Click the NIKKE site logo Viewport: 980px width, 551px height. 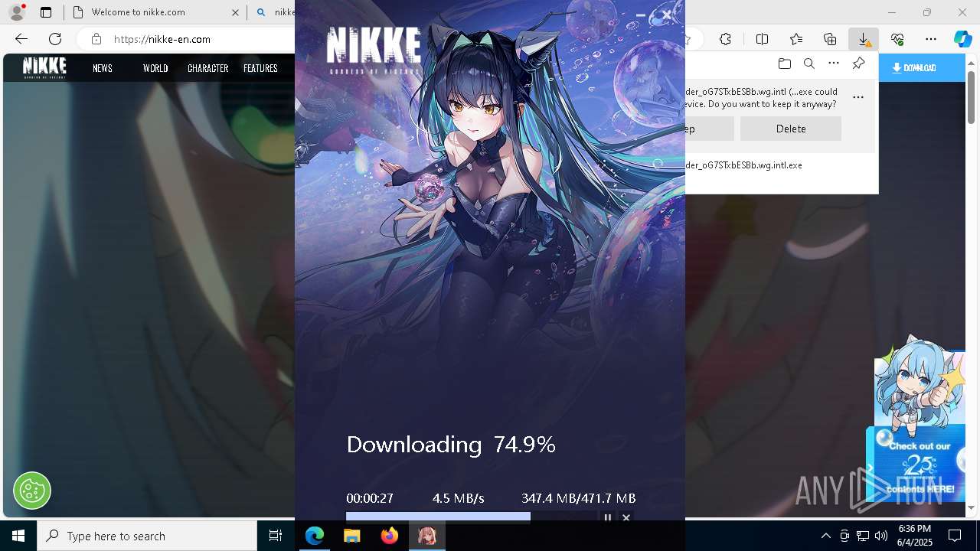(44, 67)
